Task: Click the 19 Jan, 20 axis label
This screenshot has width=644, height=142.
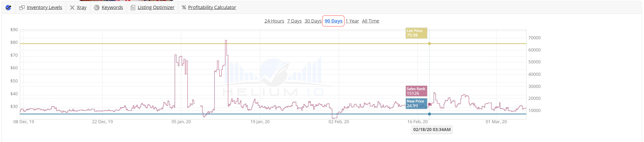Action: tap(260, 122)
